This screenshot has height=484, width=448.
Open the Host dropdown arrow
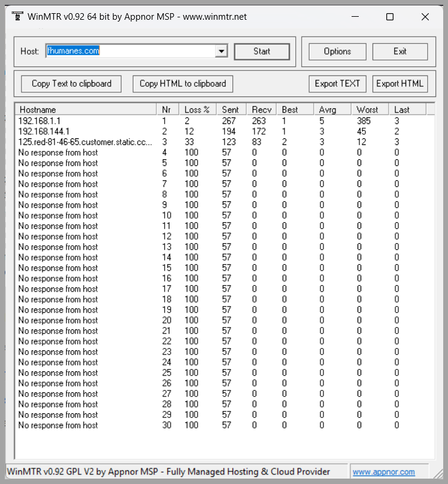222,52
